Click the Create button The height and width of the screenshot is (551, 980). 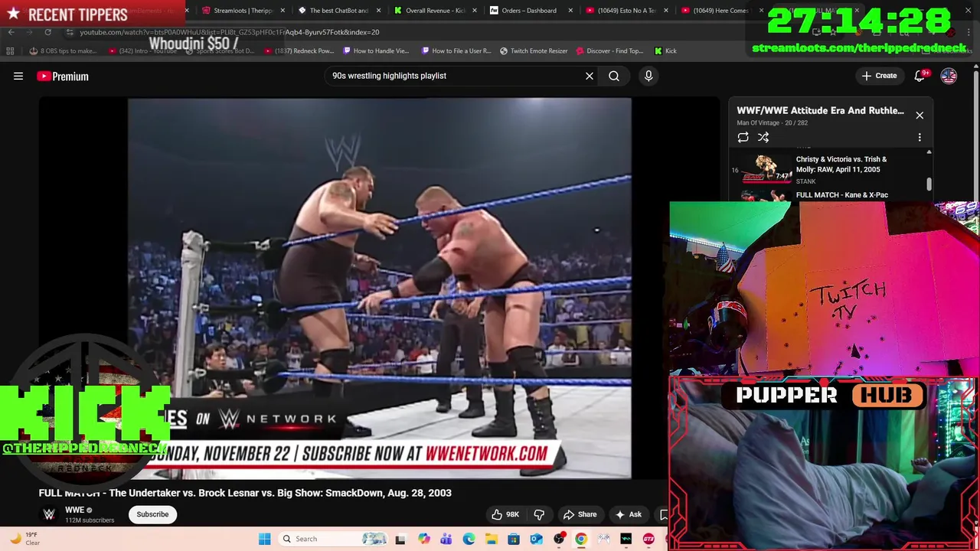tap(879, 76)
